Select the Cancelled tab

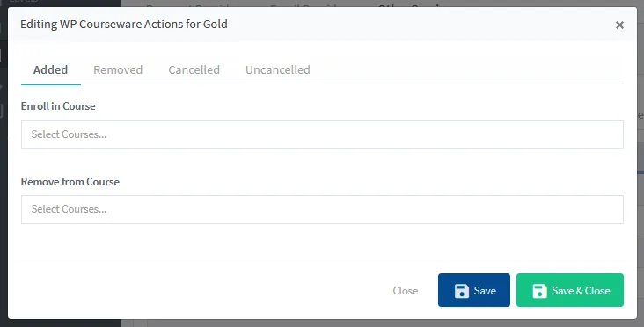(194, 69)
